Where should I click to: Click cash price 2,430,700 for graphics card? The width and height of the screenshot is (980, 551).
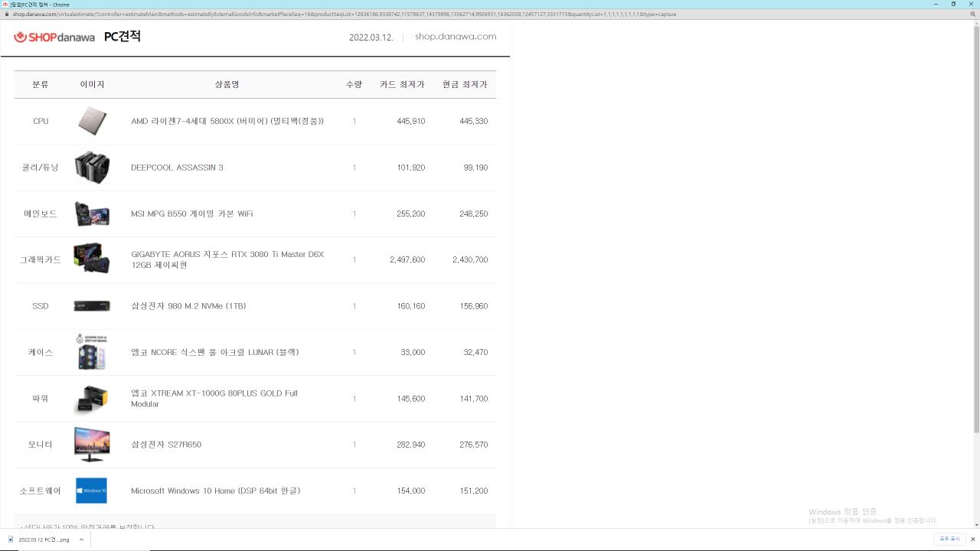coord(470,259)
